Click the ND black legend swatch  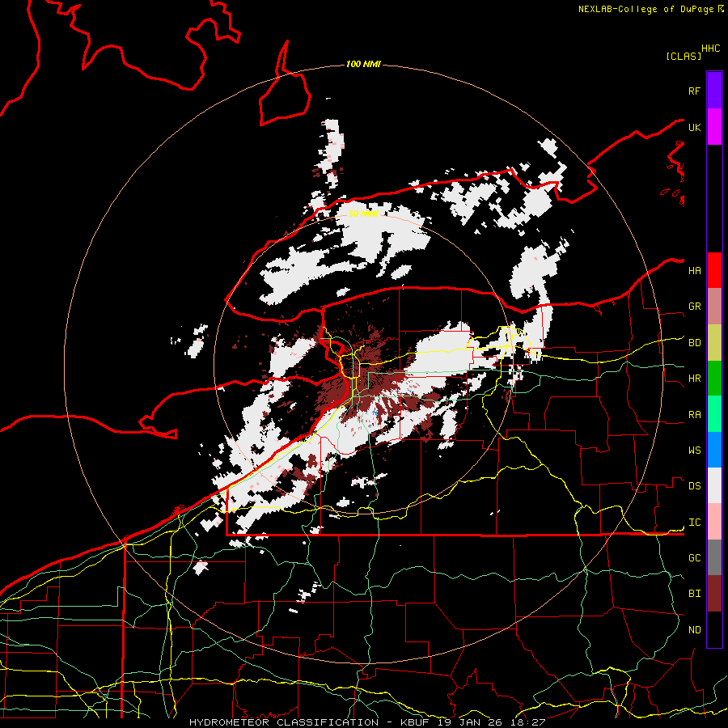click(714, 629)
